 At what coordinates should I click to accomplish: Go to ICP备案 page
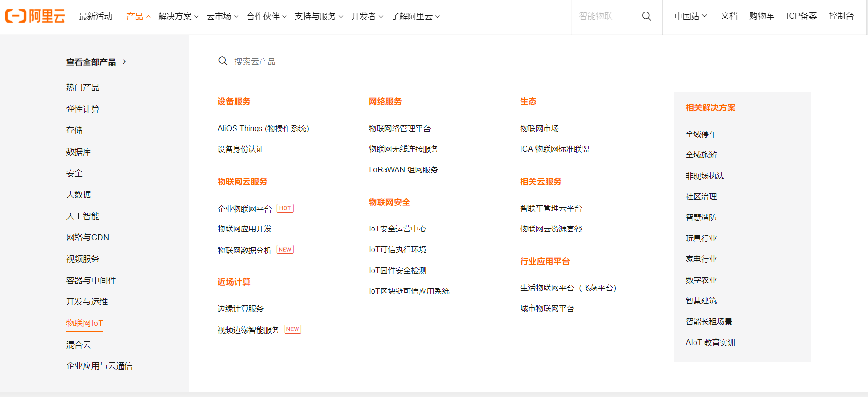[x=802, y=16]
